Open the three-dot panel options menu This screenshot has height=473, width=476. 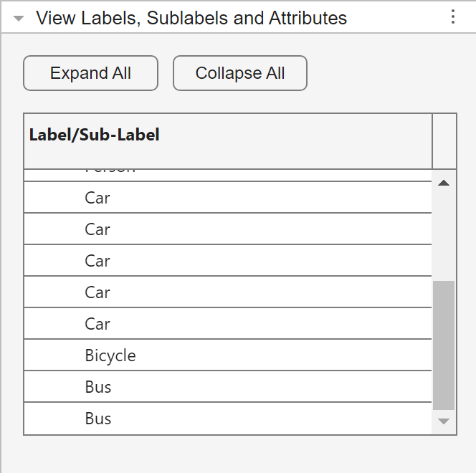point(453,17)
